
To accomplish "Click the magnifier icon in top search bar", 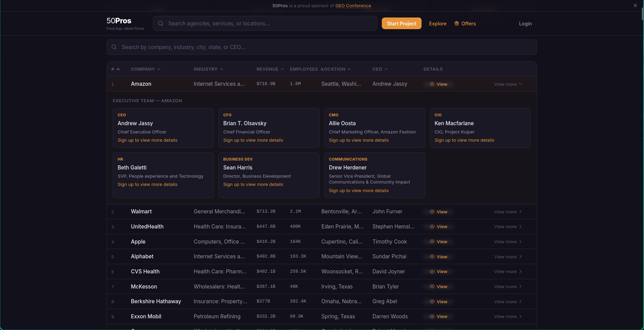I will click(160, 23).
